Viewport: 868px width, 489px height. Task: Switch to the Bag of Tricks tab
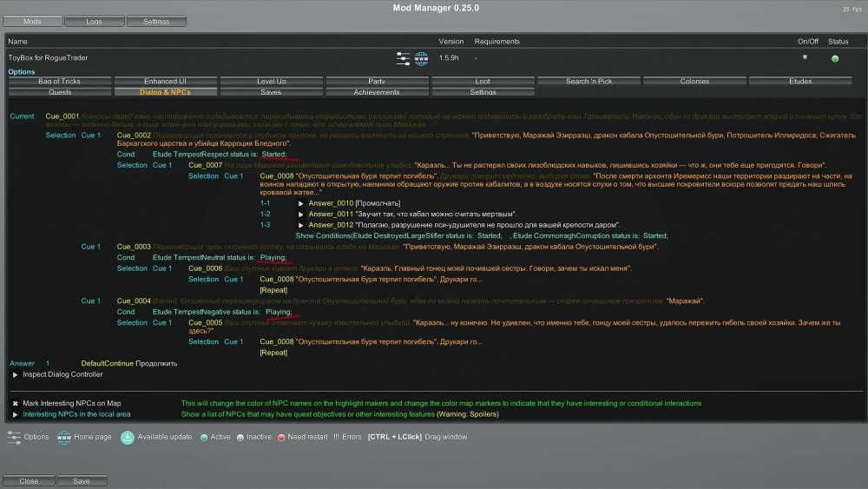click(59, 81)
